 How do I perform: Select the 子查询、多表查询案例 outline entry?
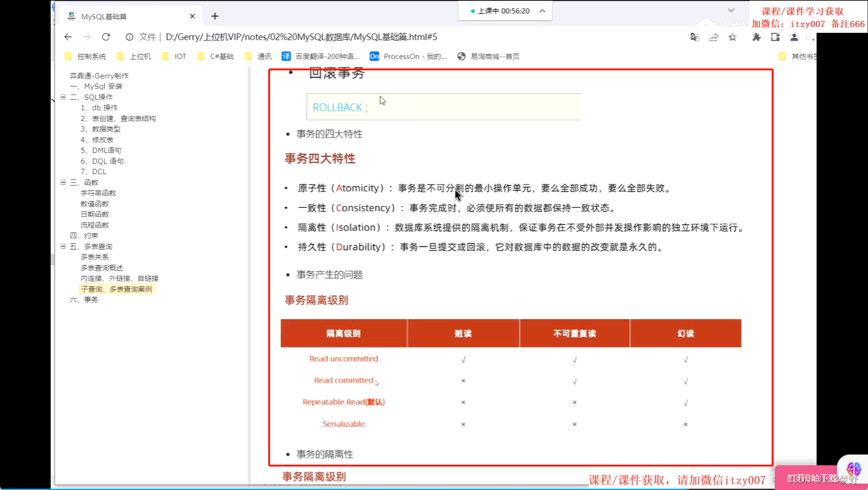click(x=116, y=288)
